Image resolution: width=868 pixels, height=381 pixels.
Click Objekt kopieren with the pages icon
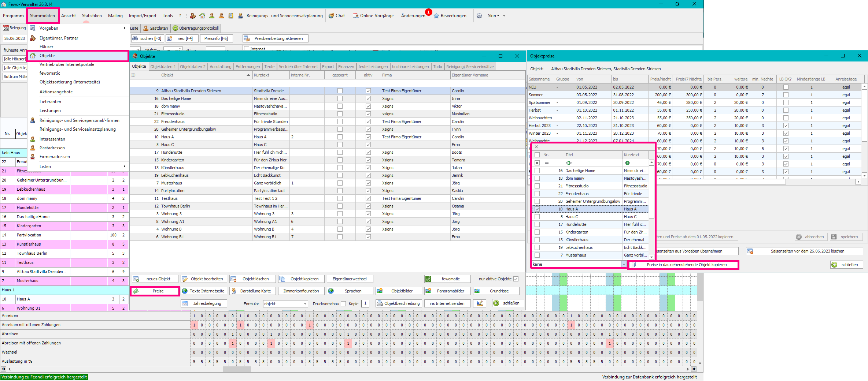tap(301, 279)
